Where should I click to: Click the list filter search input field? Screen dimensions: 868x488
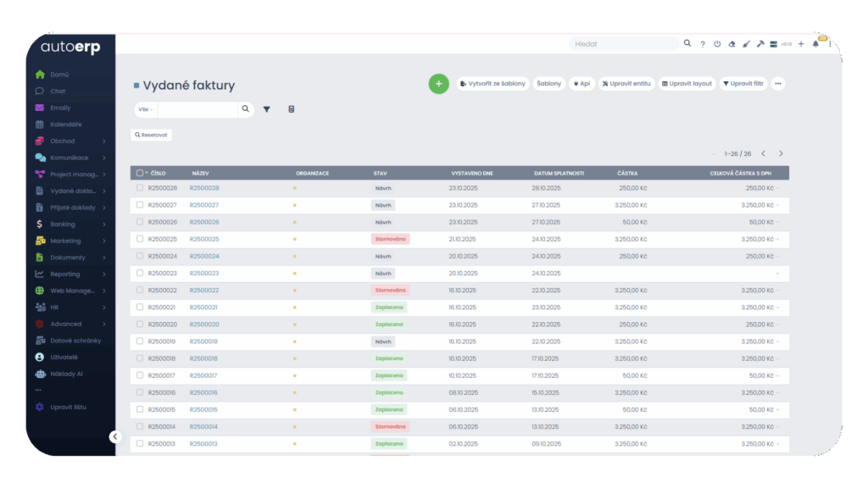tap(198, 109)
